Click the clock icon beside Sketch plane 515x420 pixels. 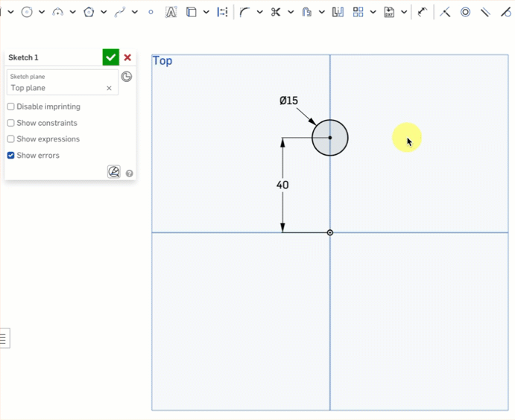tap(127, 77)
